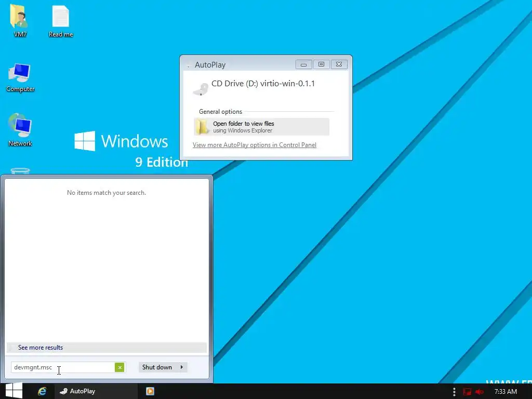Choose Open folder to view files
This screenshot has height=399, width=532.
(261, 127)
